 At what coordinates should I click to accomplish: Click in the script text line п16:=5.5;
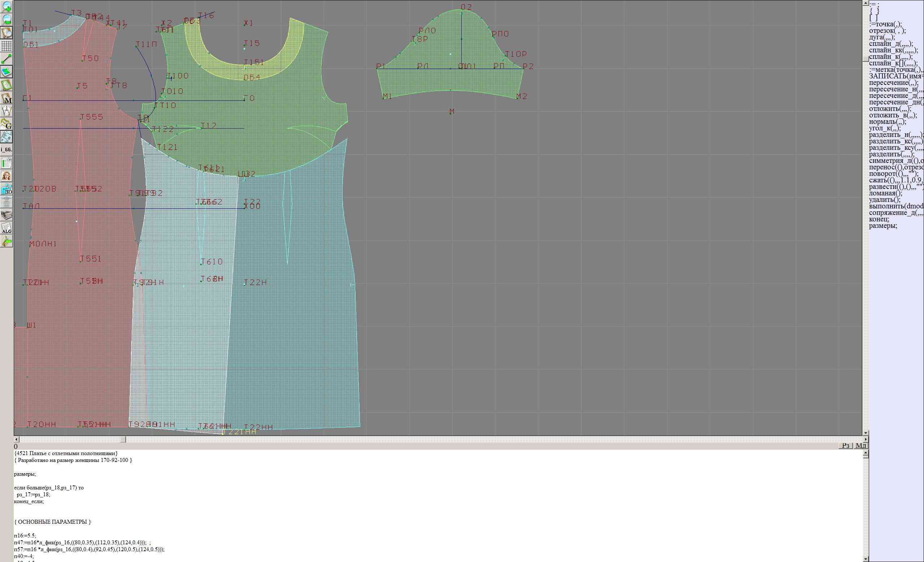click(26, 535)
